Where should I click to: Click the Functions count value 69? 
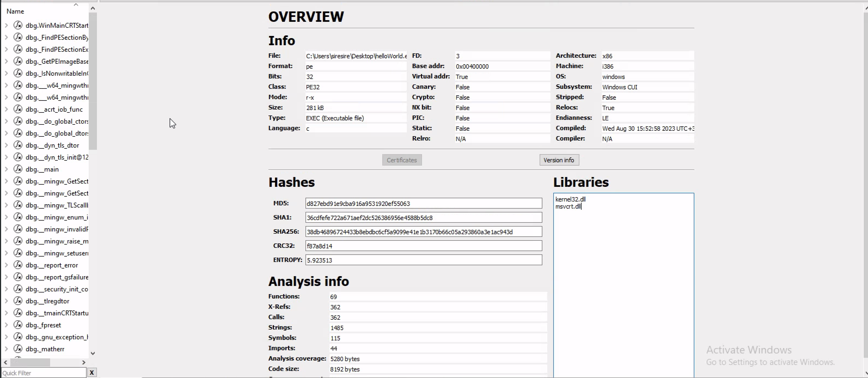pyautogui.click(x=333, y=297)
